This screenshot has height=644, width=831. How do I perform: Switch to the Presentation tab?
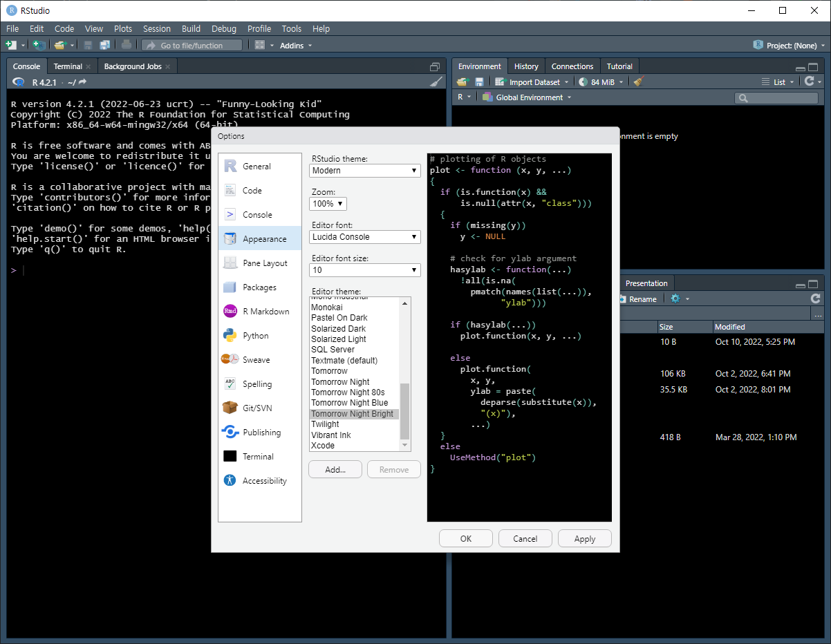pos(646,283)
